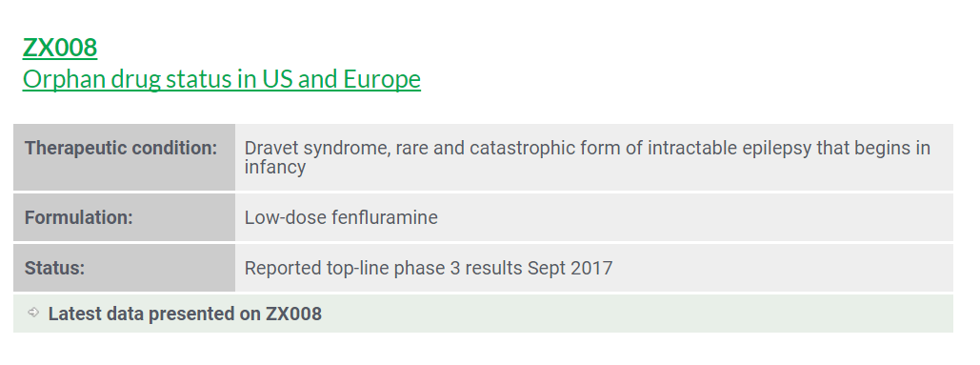The width and height of the screenshot is (980, 365).
Task: Open the ZX008 heading link
Action: (x=60, y=48)
